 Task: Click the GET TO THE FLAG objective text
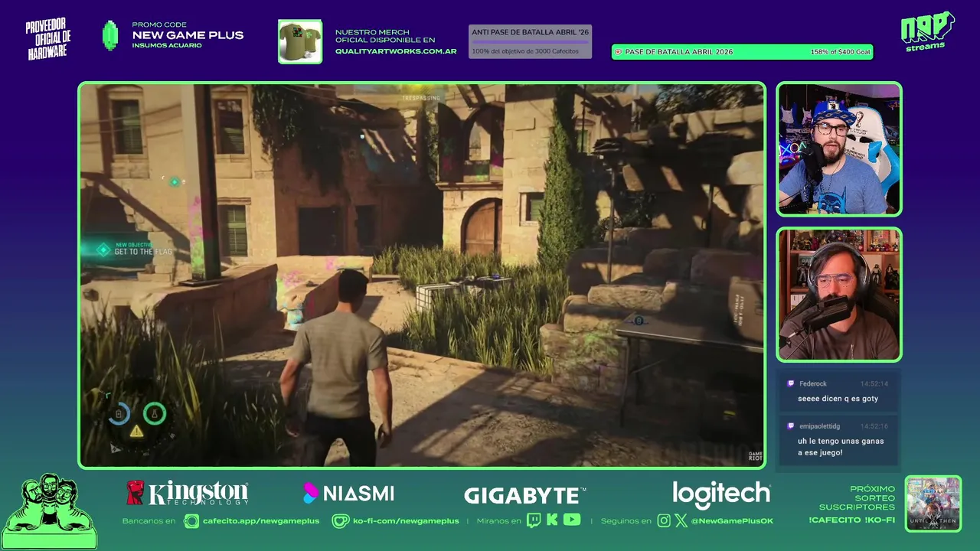click(143, 252)
